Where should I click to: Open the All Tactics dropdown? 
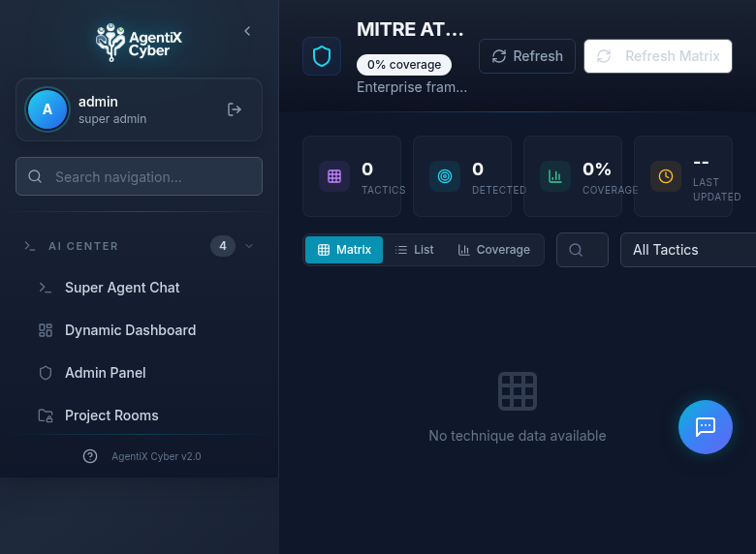pos(688,250)
